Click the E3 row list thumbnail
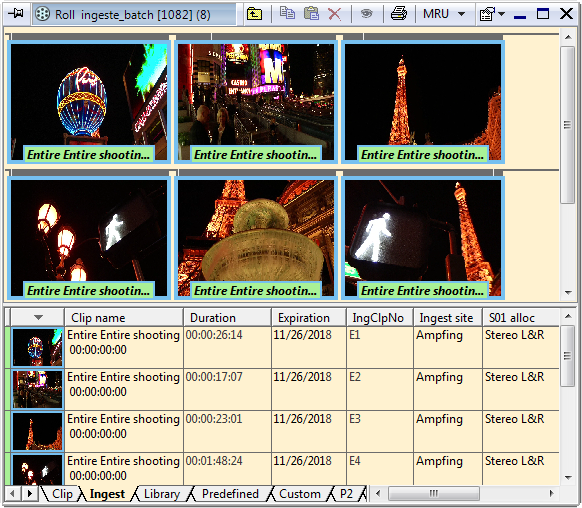582x508 pixels. (37, 431)
